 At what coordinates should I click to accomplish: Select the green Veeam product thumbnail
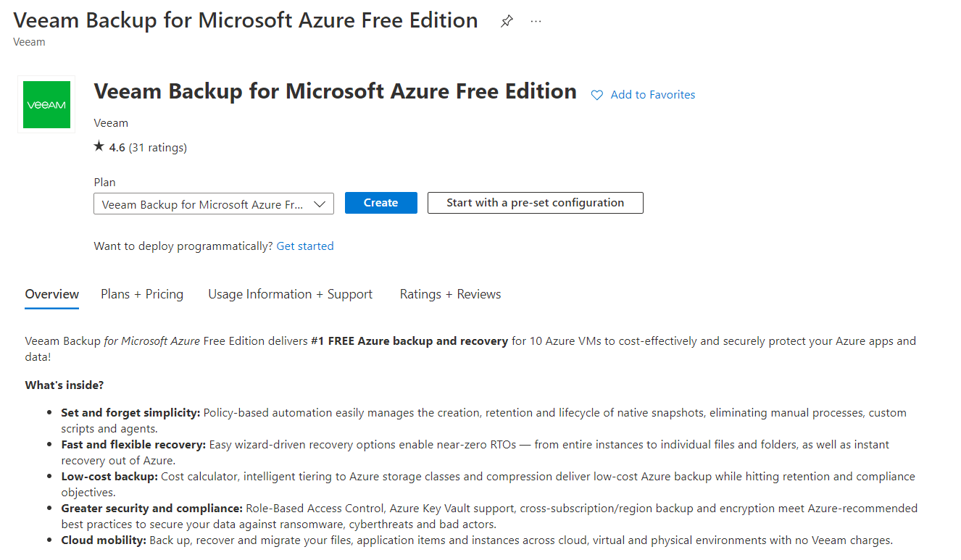coord(46,104)
